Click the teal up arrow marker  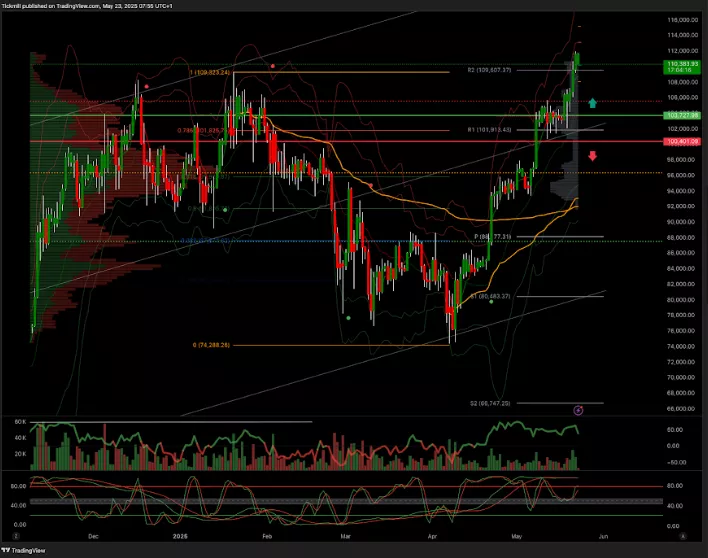593,102
